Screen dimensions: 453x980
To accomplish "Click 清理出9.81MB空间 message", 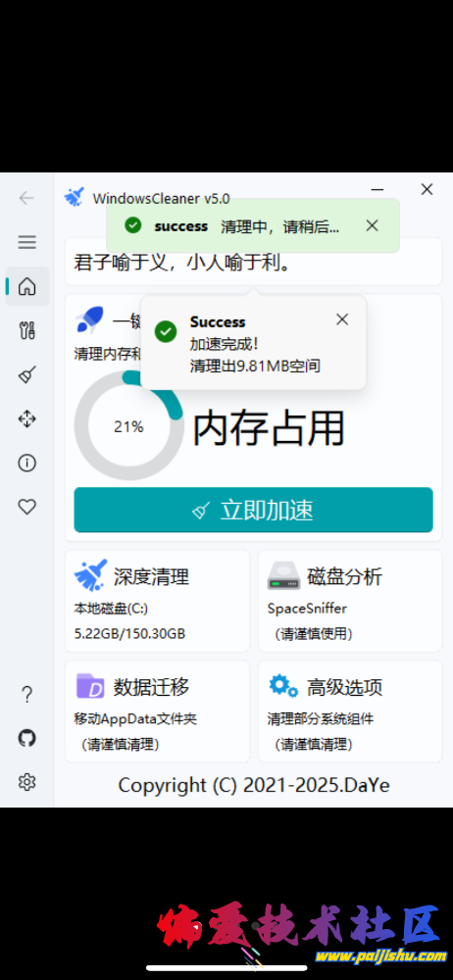I will (x=255, y=366).
